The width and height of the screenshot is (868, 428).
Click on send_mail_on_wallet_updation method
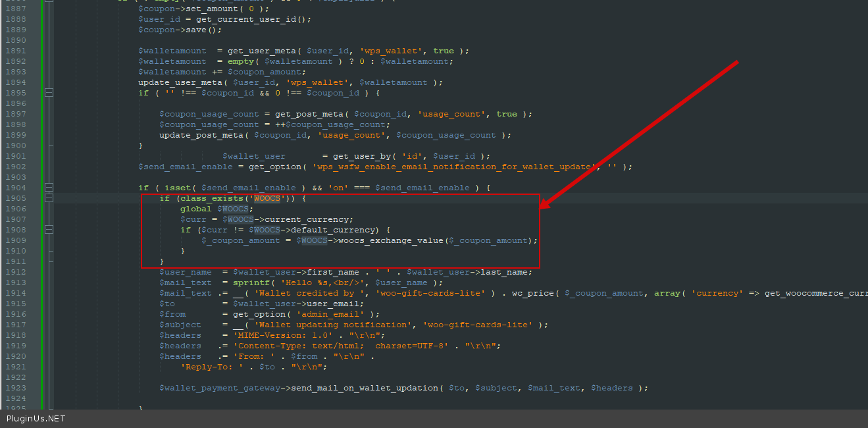click(x=365, y=388)
